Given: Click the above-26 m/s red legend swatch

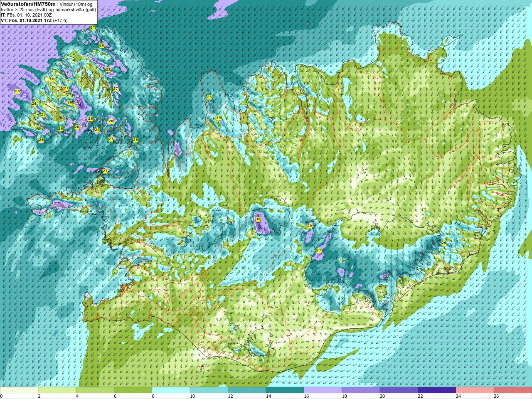Looking at the screenshot, I should (x=513, y=390).
